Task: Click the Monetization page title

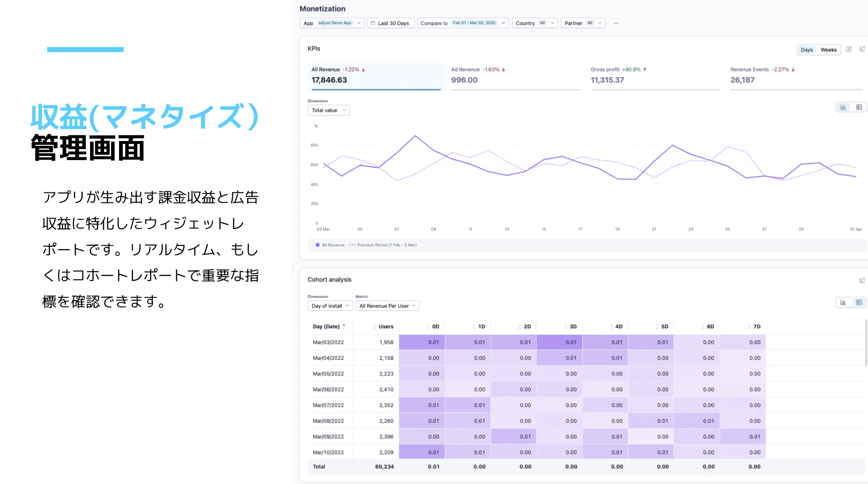Action: coord(323,9)
